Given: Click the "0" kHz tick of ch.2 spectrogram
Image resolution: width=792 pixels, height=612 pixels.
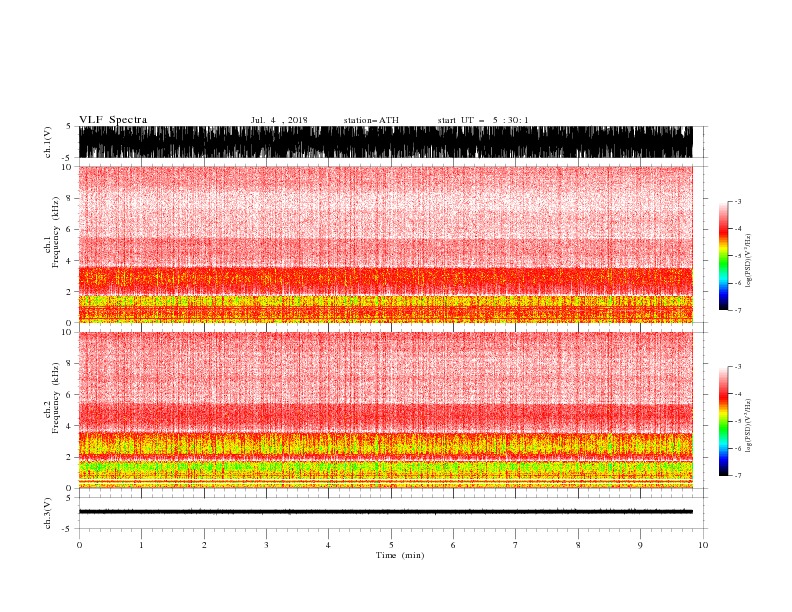Looking at the screenshot, I should 69,488.
